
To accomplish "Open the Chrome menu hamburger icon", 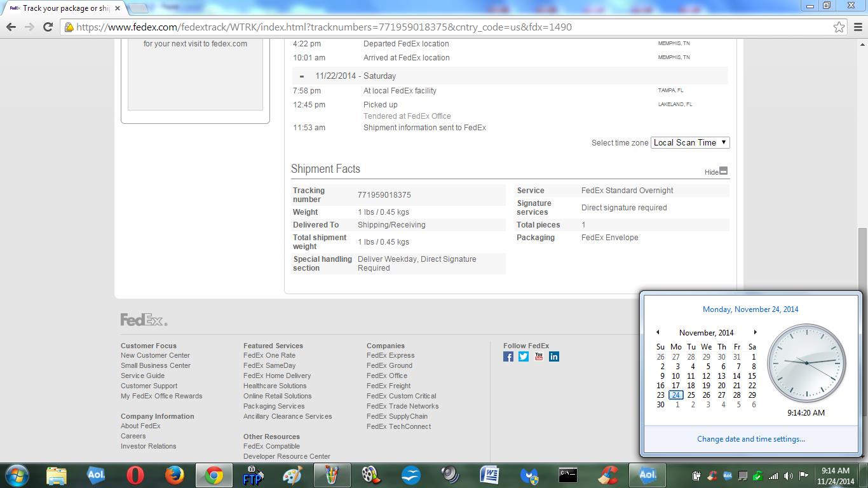I will [x=857, y=27].
